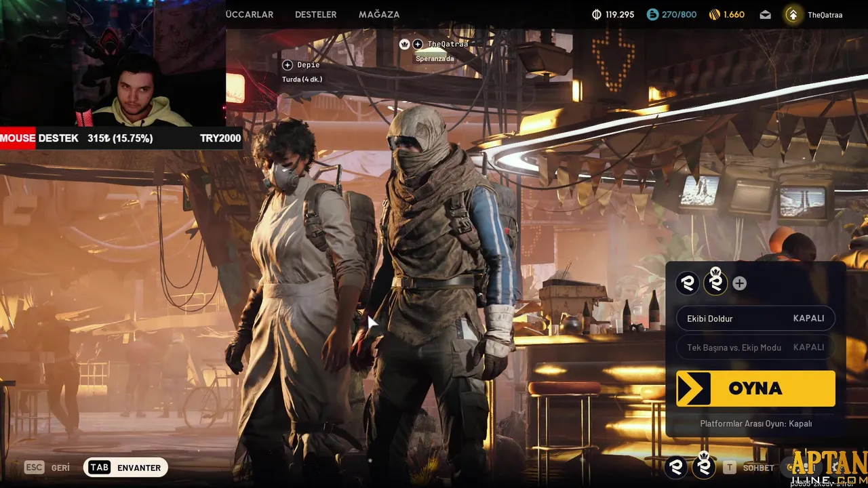
Task: Open SOHBET chat in the bottom bar
Action: (758, 468)
